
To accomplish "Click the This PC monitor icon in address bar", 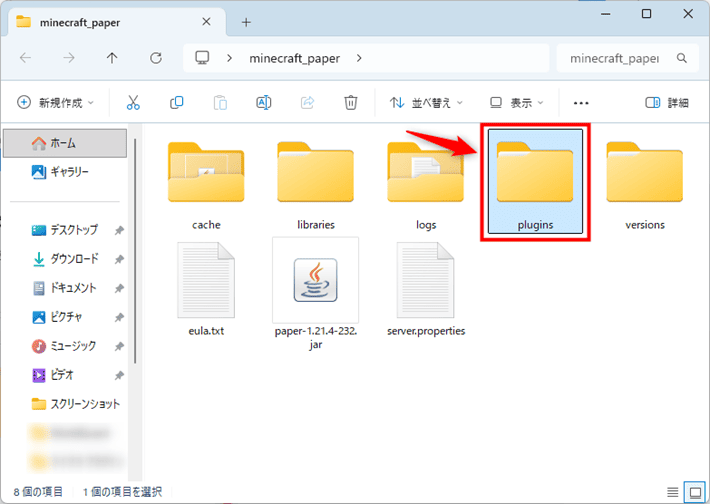I will pos(202,58).
